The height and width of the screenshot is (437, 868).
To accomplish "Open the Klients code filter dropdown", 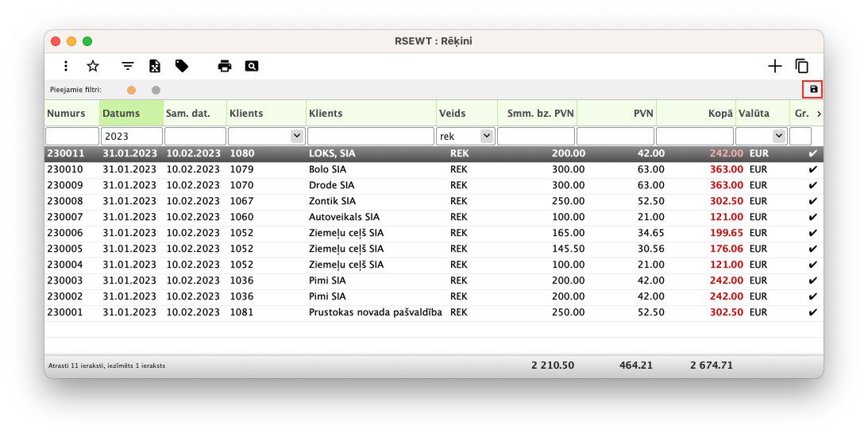I will click(x=297, y=136).
